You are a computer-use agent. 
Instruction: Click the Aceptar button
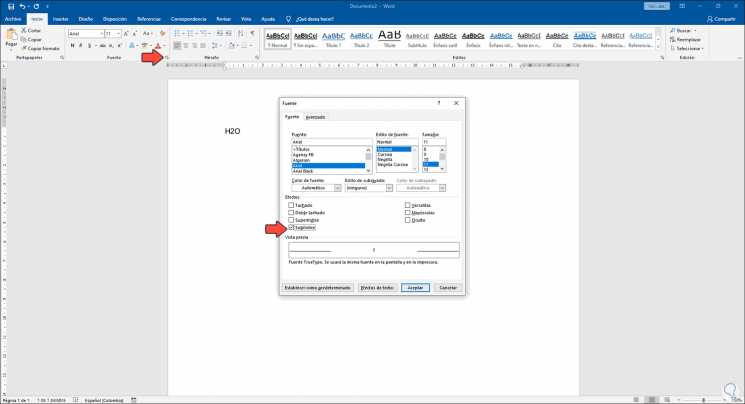415,287
